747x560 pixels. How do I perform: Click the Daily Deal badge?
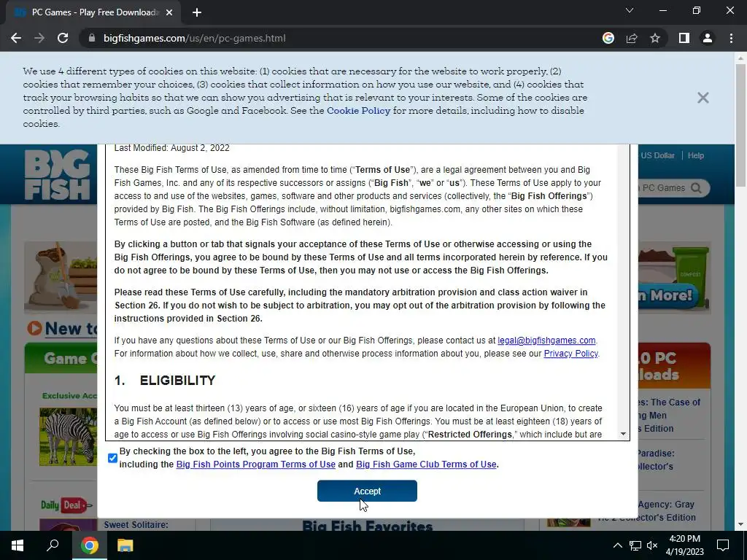click(x=65, y=505)
